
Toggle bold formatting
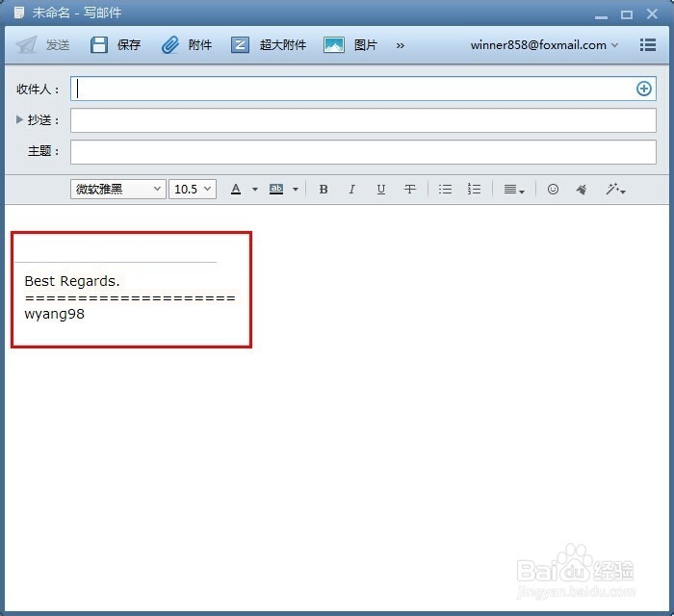pyautogui.click(x=324, y=190)
